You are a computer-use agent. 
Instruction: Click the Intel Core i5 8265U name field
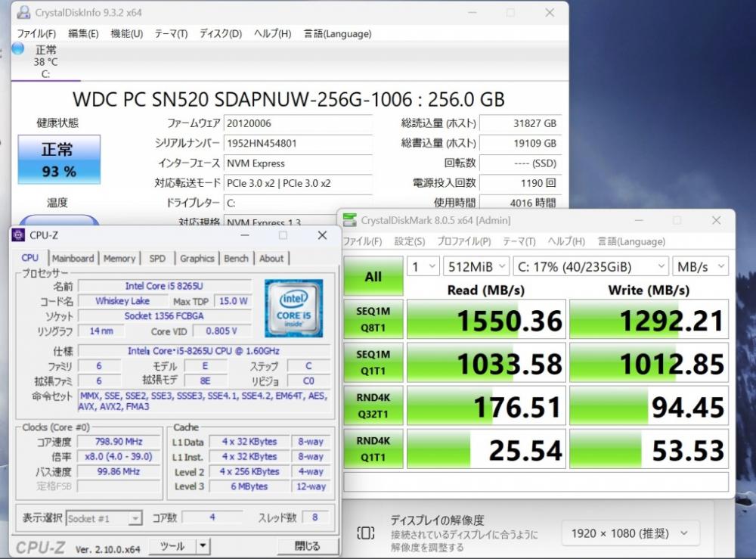[x=164, y=286]
